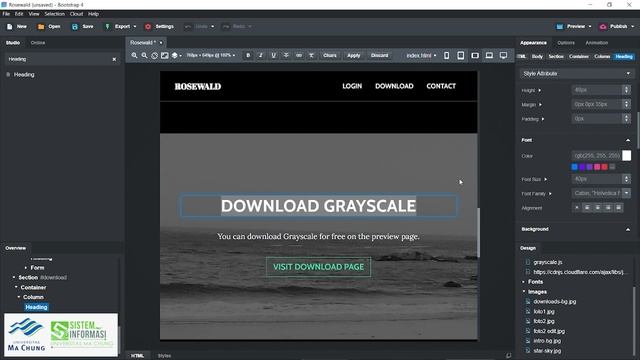
Task: Click the zoom in magnifier icon
Action: pyautogui.click(x=134, y=56)
